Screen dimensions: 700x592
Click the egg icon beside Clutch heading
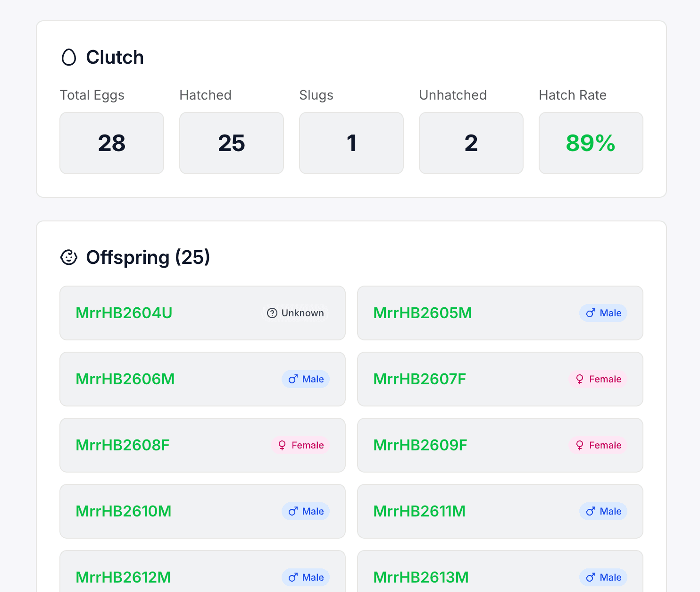coord(69,58)
